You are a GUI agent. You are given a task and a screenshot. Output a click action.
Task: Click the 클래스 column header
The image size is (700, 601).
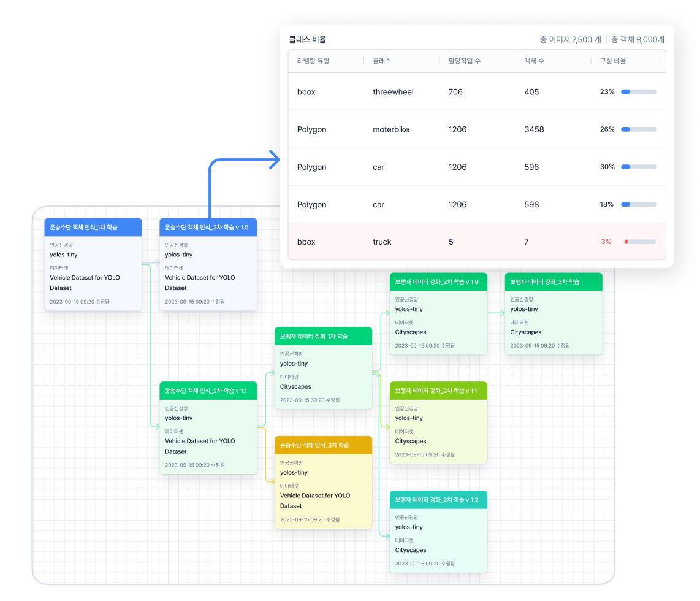382,61
